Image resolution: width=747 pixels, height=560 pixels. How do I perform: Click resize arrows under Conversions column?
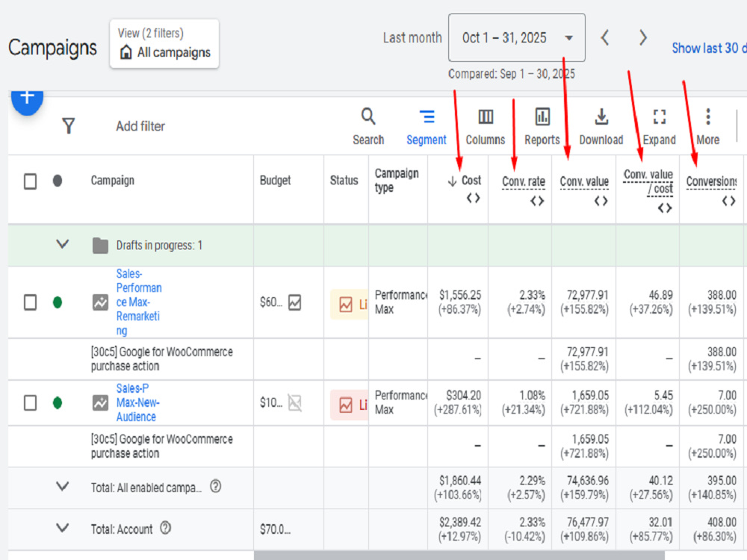point(729,202)
